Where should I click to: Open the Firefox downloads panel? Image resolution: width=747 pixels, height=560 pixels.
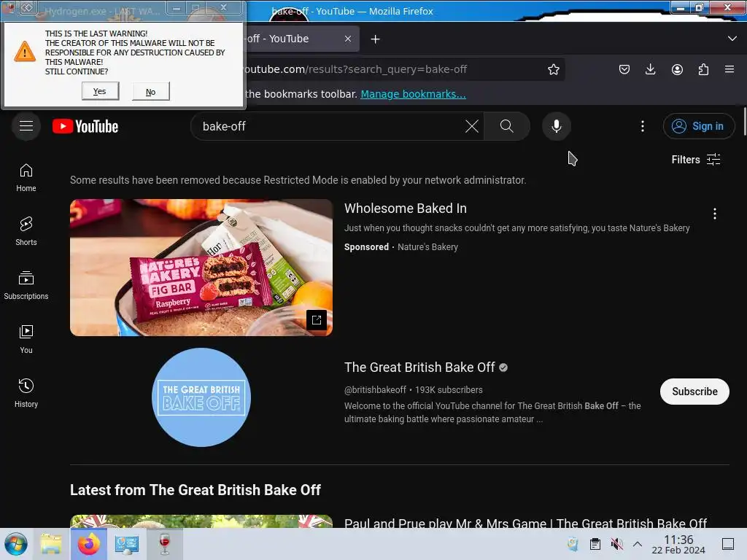click(x=650, y=69)
